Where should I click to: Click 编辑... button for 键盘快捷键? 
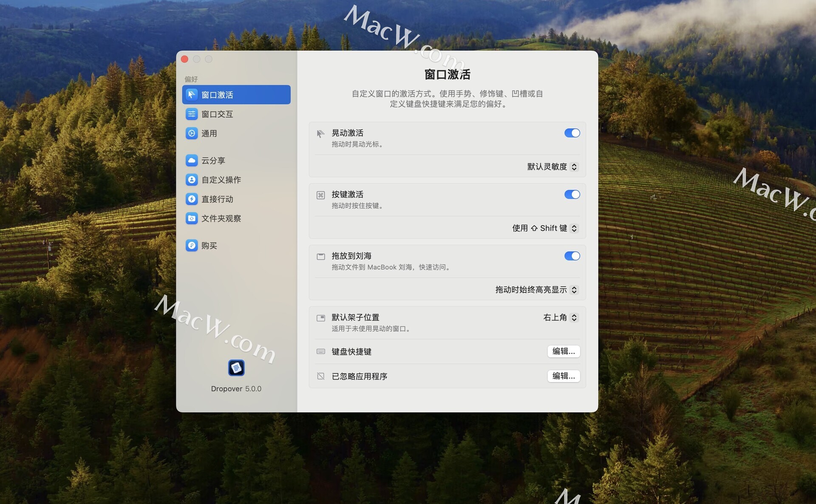[x=564, y=351]
